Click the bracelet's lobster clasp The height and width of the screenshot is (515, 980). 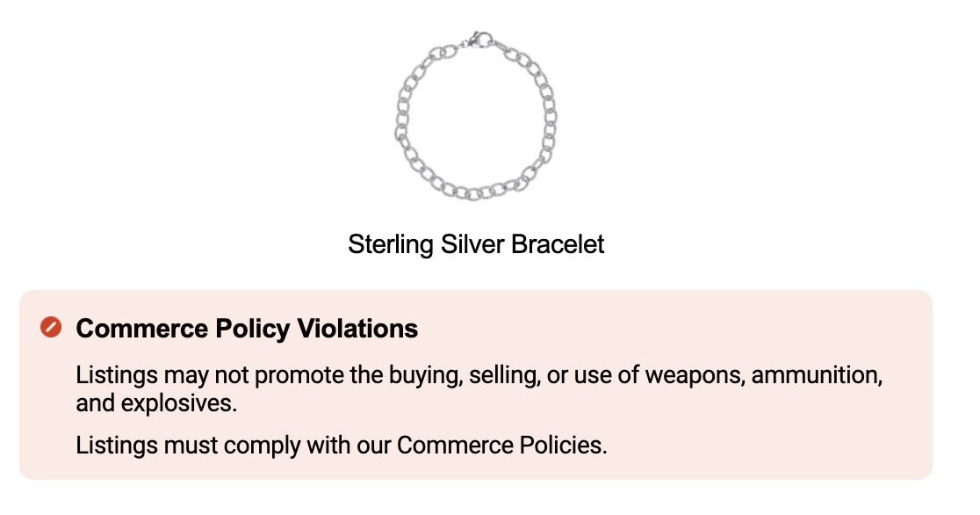[477, 40]
